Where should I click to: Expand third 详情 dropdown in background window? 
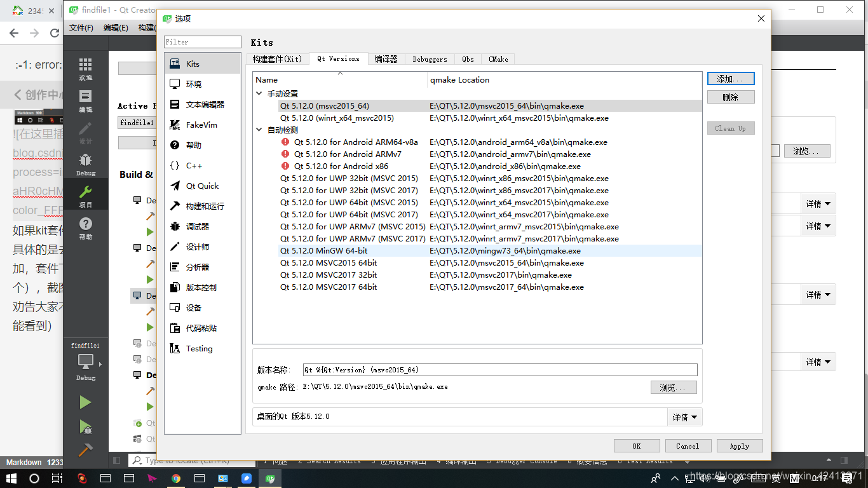pos(818,295)
